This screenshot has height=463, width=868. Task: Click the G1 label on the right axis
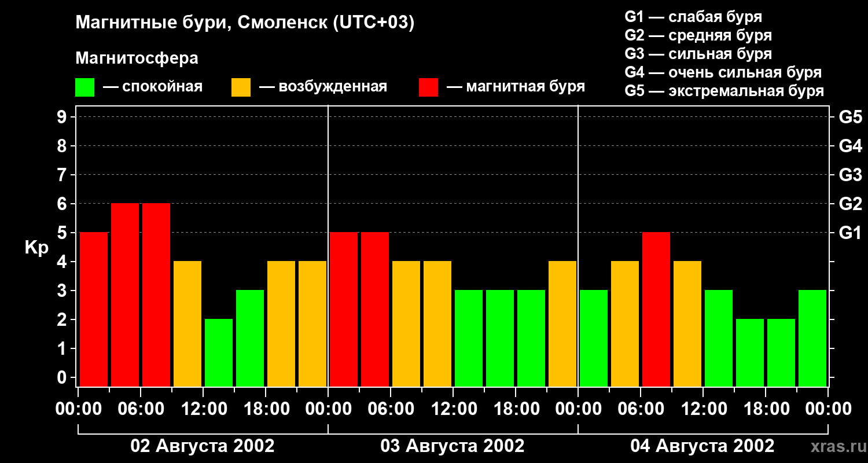850,233
